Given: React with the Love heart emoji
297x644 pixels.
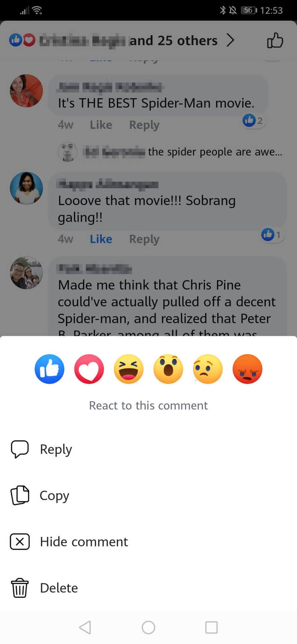Looking at the screenshot, I should click(89, 368).
